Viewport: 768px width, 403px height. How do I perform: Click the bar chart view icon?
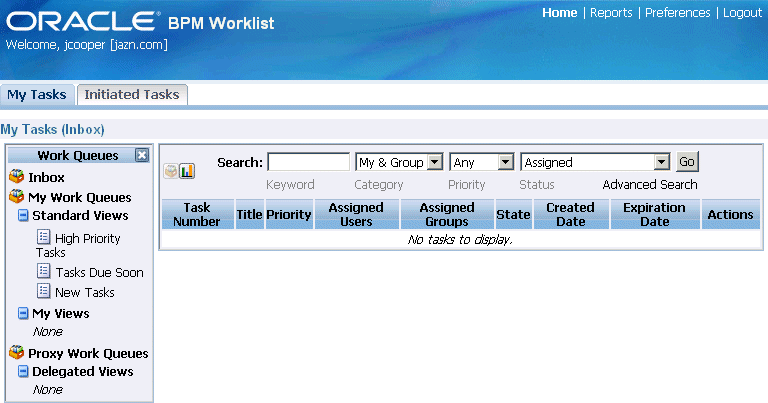[x=187, y=171]
